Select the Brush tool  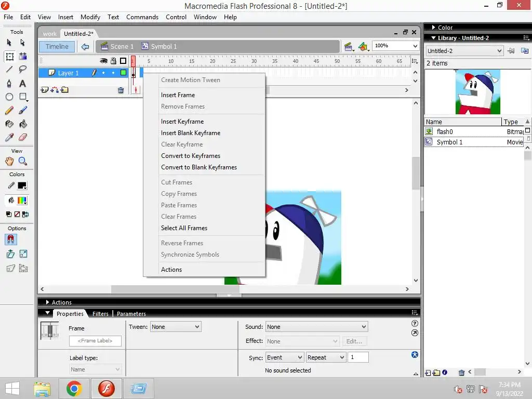pos(23,110)
